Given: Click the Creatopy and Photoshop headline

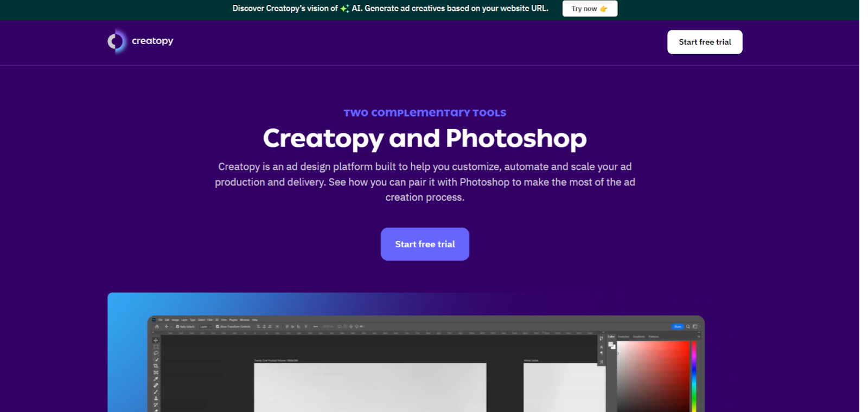Looking at the screenshot, I should click(425, 138).
